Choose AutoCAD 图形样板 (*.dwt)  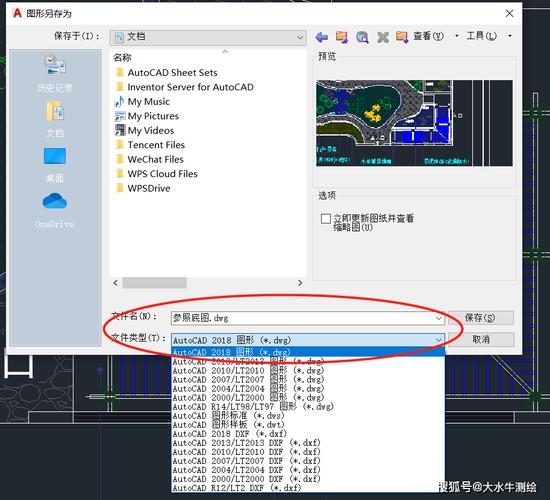308,425
